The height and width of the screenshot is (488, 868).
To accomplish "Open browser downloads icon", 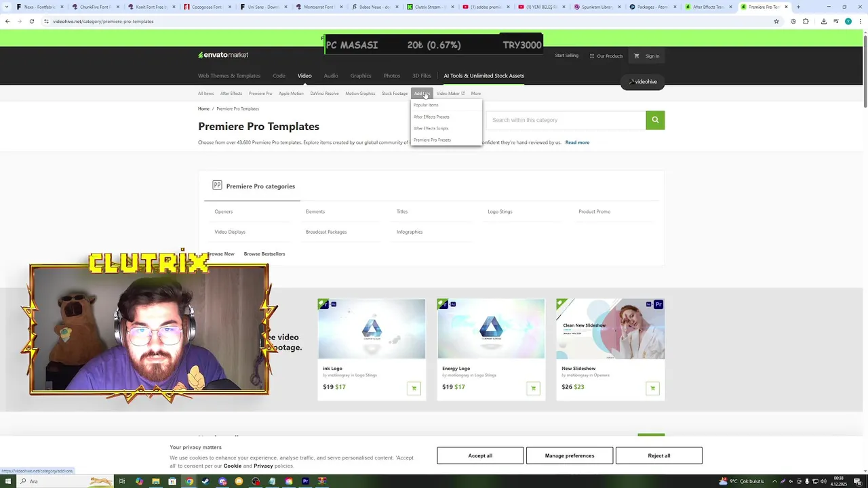I will pos(823,21).
